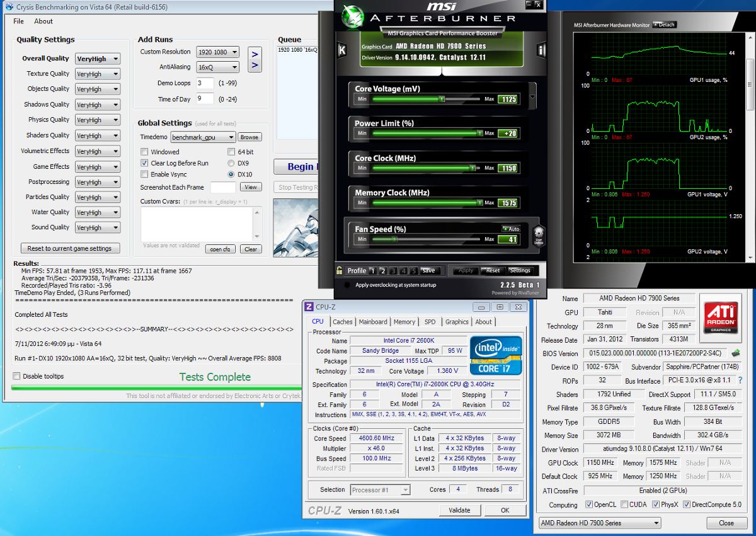This screenshot has height=536, width=756.
Task: Open the GPU selector dropdown in GPU-Z
Action: click(600, 523)
